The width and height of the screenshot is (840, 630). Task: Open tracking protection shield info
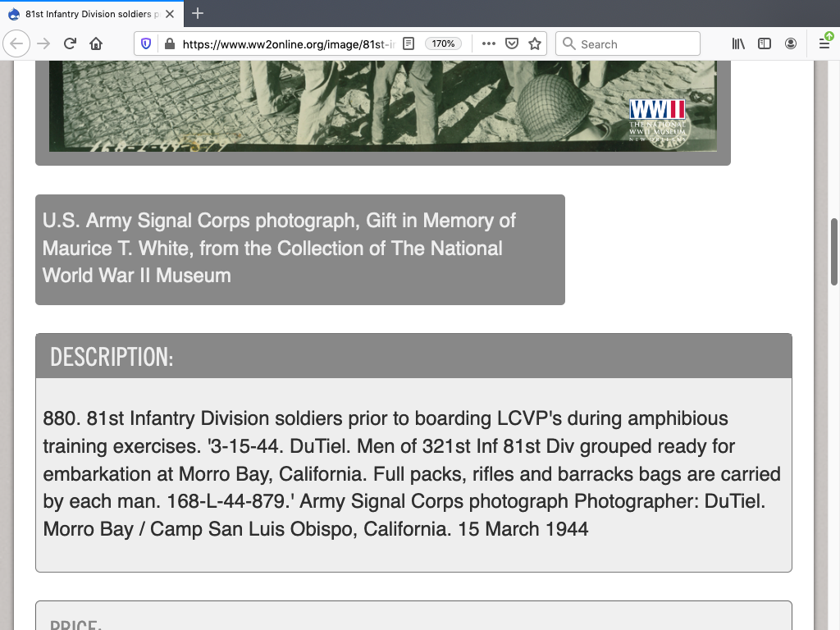146,43
